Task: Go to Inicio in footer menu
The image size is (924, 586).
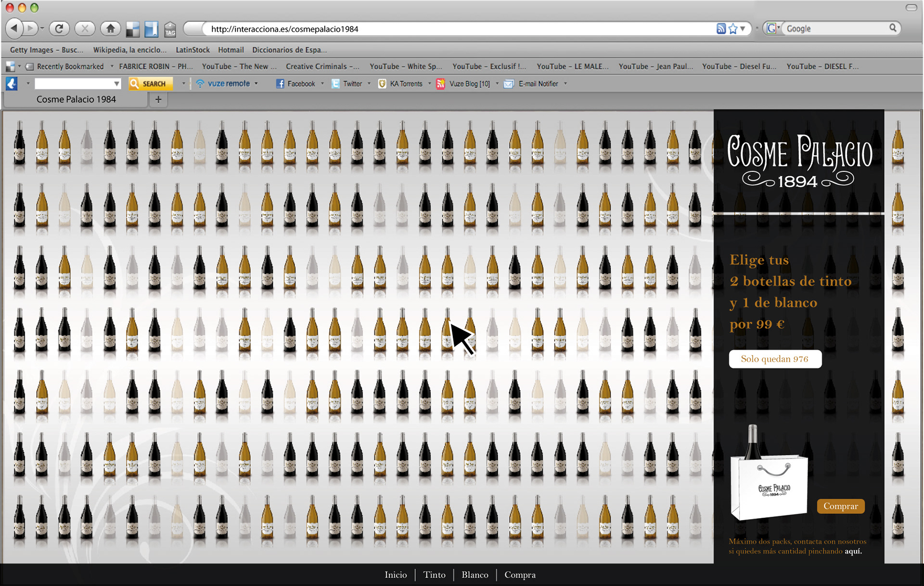Action: [x=396, y=575]
